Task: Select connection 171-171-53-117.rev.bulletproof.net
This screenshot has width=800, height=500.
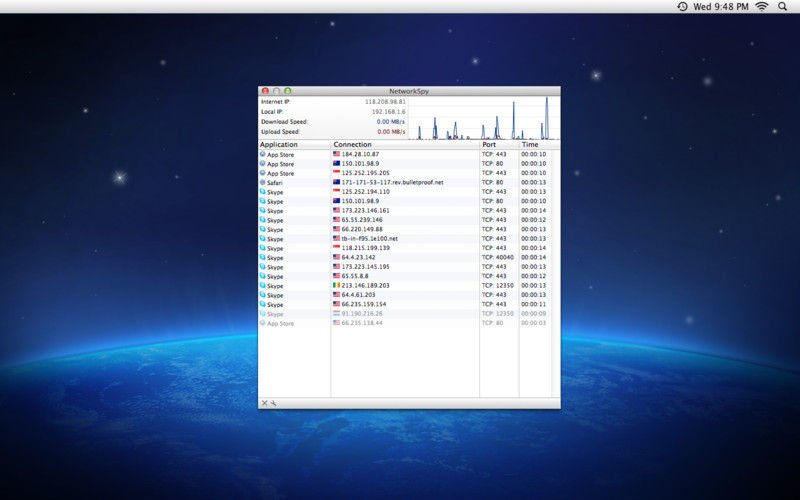Action: [392, 182]
